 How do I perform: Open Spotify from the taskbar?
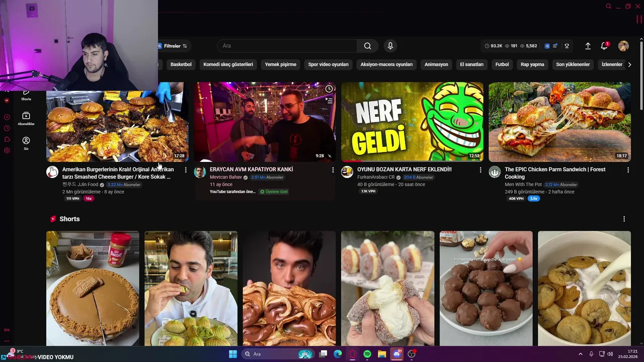pyautogui.click(x=367, y=354)
